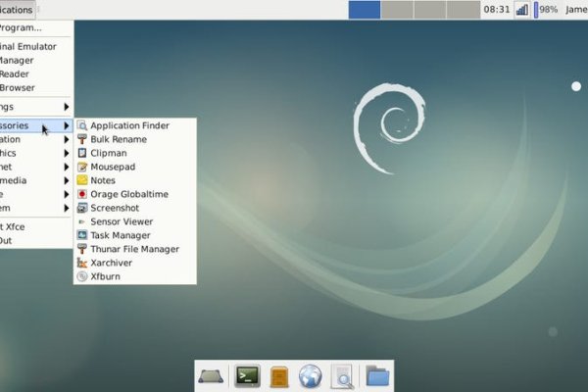Switch to the second workspace in pager
This screenshot has height=392, width=588.
(397, 10)
